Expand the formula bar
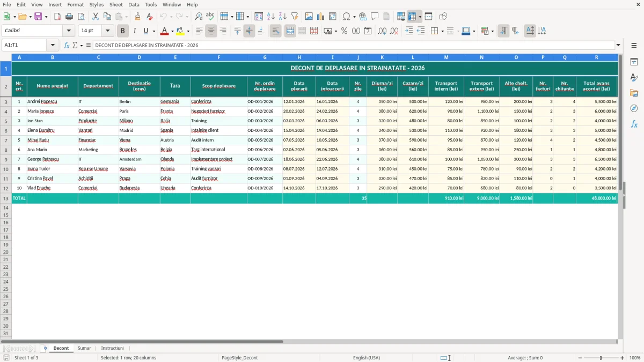Image resolution: width=644 pixels, height=362 pixels. 618,45
